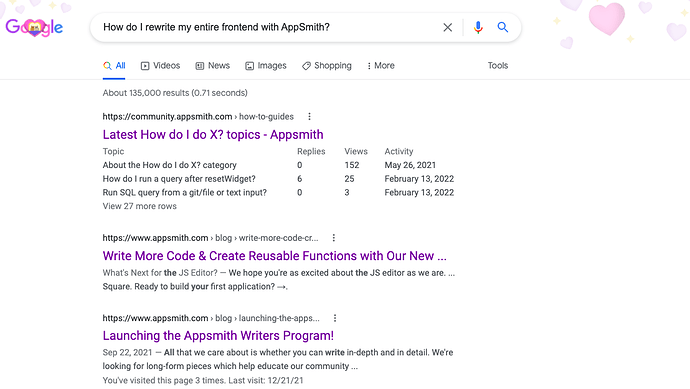The width and height of the screenshot is (690, 389).
Task: Click the community.appsmith.com URL breadcrumb
Action: pos(198,117)
